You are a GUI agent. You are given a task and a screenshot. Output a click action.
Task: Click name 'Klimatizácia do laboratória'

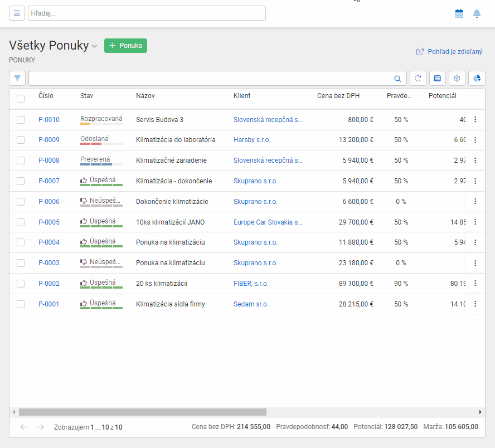click(176, 140)
